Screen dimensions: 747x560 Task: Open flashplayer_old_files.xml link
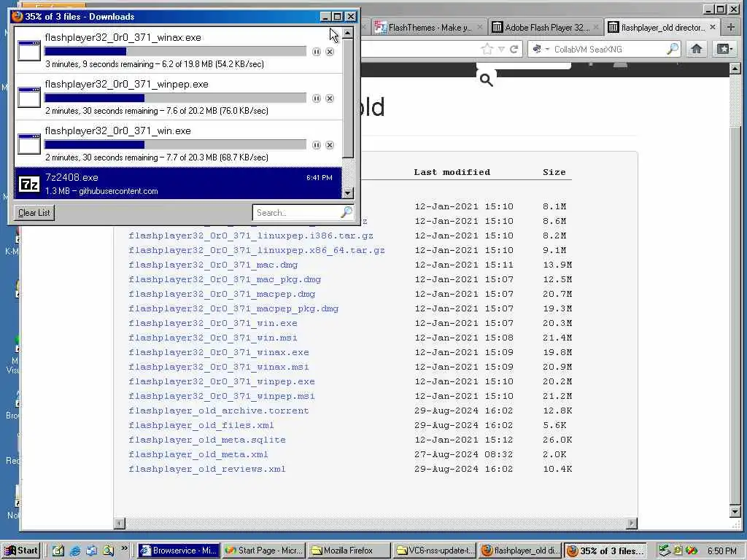pos(201,425)
